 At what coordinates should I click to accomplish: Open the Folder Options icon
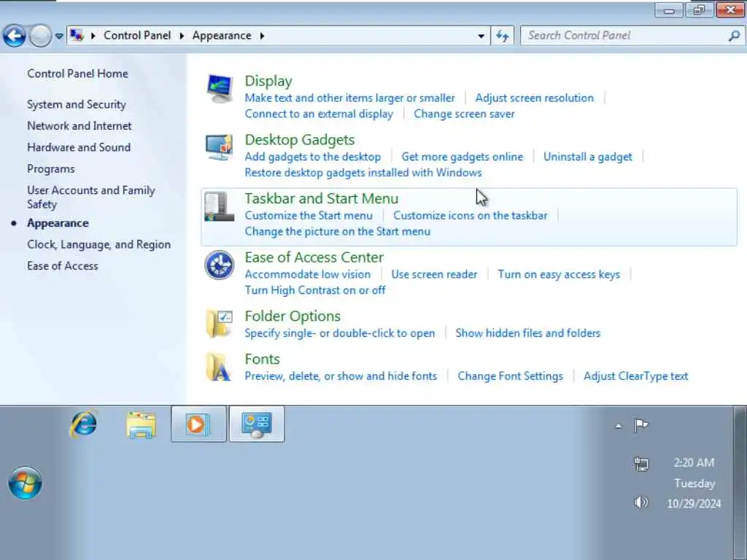tap(220, 324)
